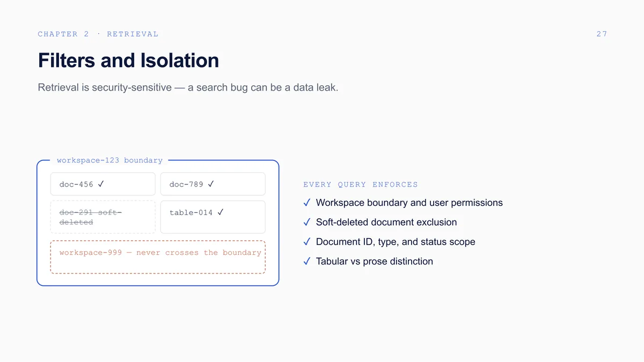Click checkmark for Document ID, type, status scope
This screenshot has width=644, height=362.
coord(306,242)
